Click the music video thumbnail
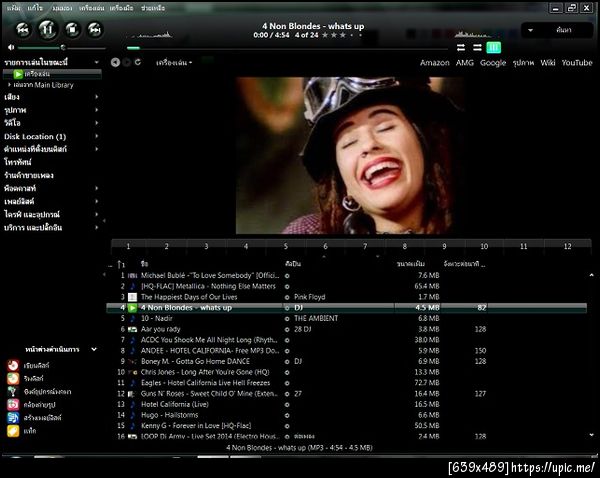Viewport: 600px width, 478px height. pos(350,155)
